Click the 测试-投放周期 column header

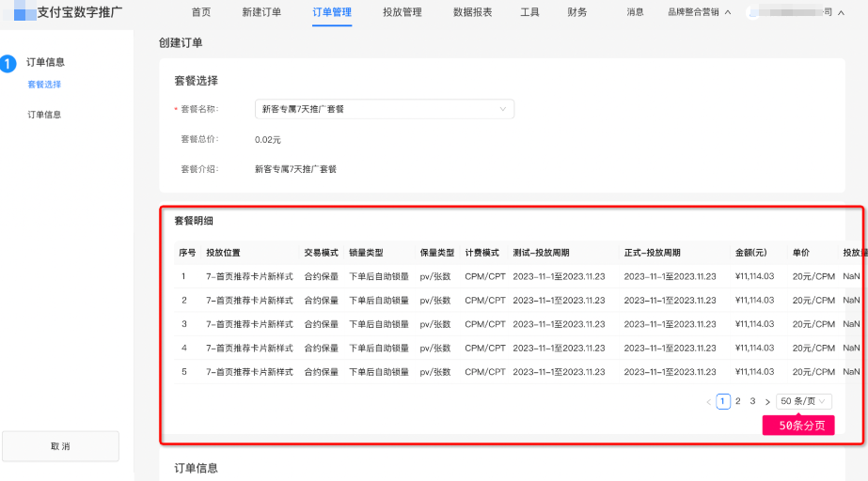(541, 253)
